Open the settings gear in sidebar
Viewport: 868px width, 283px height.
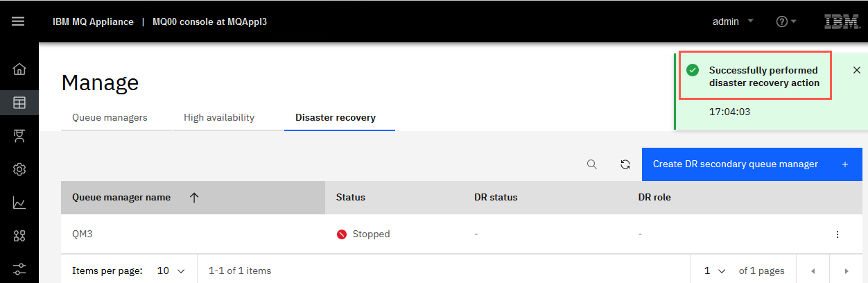(19, 169)
